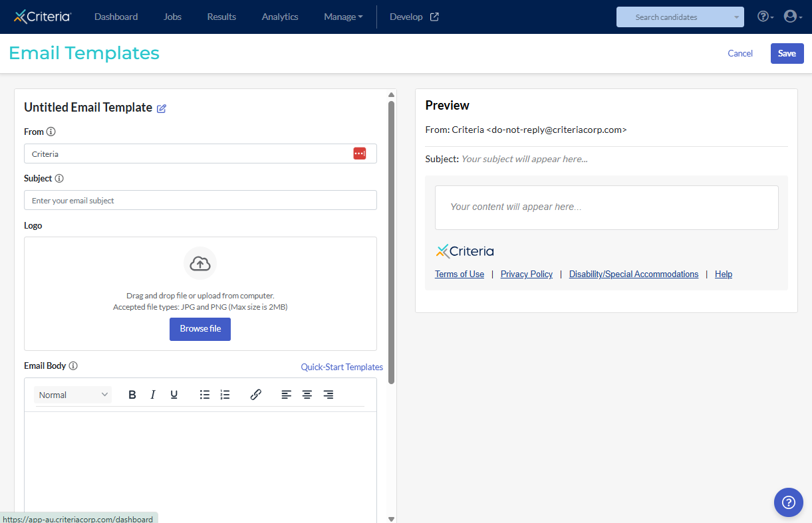Viewport: 812px width, 523px height.
Task: Align text right
Action: [x=329, y=395]
